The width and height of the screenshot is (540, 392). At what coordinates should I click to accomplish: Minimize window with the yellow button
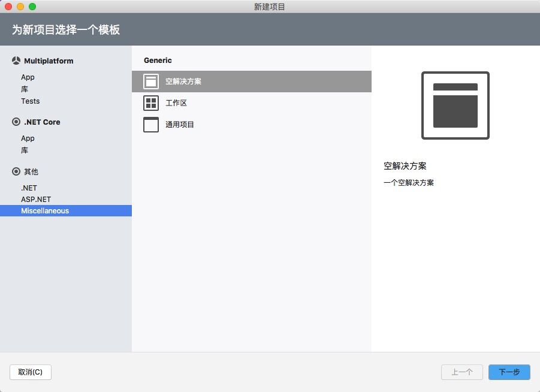click(20, 7)
